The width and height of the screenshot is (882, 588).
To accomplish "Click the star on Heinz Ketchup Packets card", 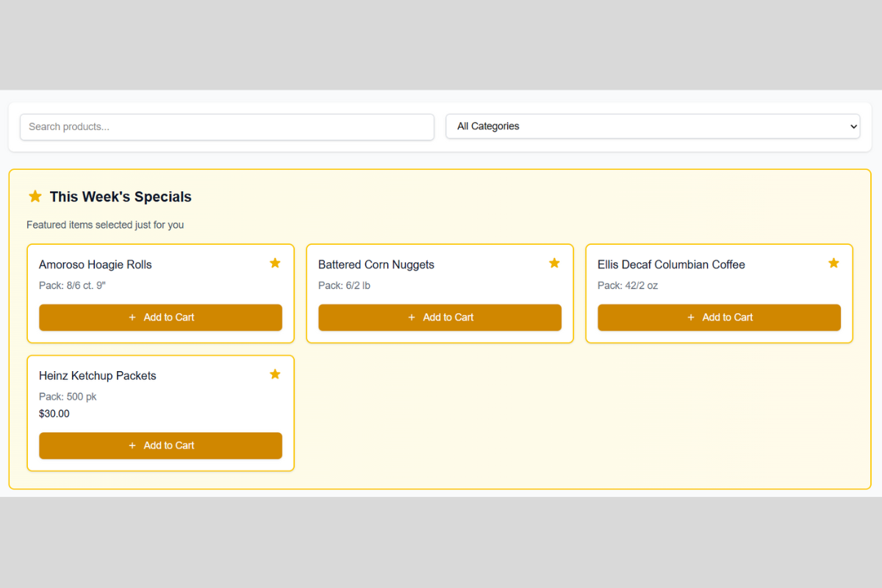I will pos(275,373).
